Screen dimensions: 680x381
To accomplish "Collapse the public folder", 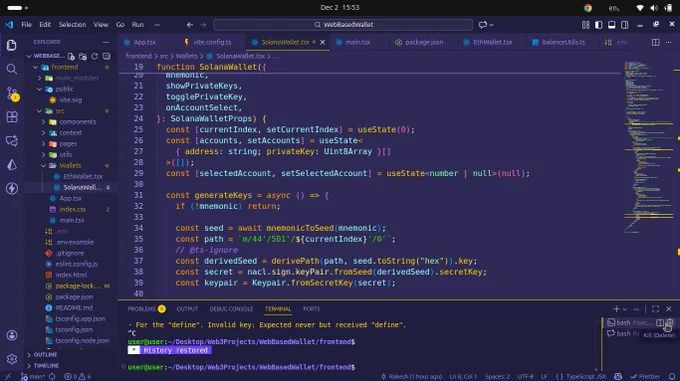I will click(x=39, y=89).
